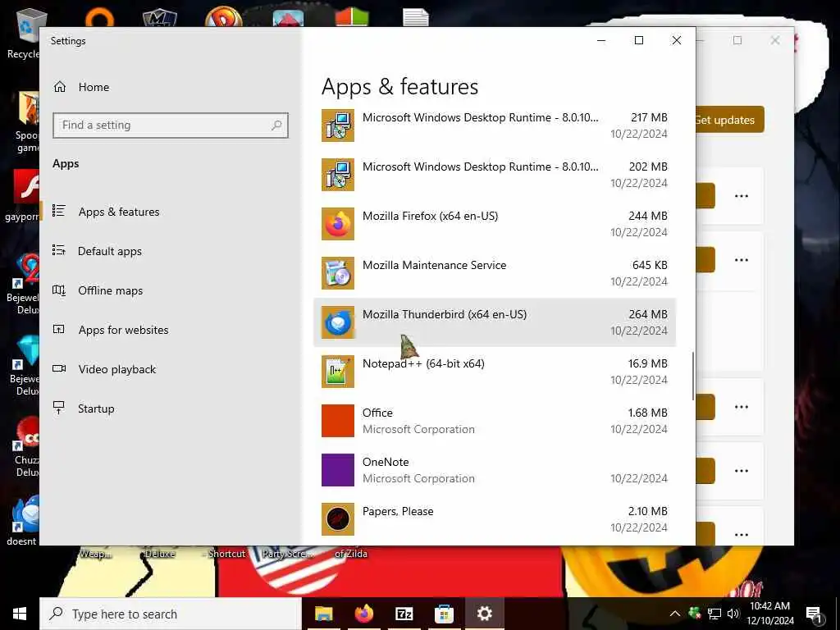This screenshot has height=630, width=840.
Task: Click the Find a setting search box
Action: coord(171,126)
